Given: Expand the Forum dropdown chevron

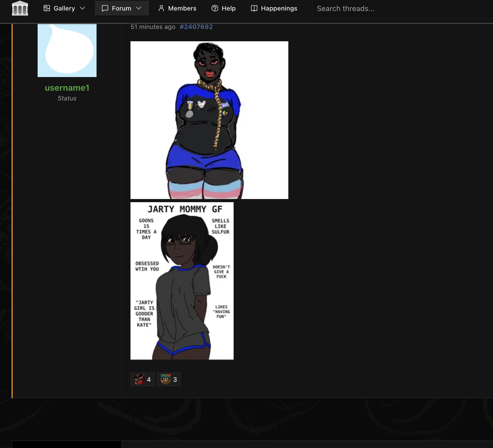Looking at the screenshot, I should pyautogui.click(x=139, y=8).
